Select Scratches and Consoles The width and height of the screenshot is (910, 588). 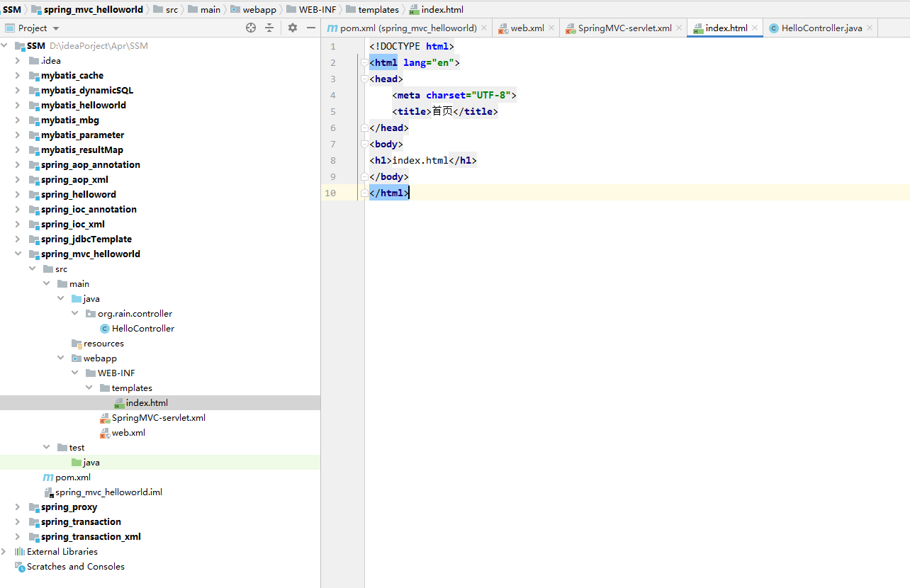pyautogui.click(x=76, y=566)
